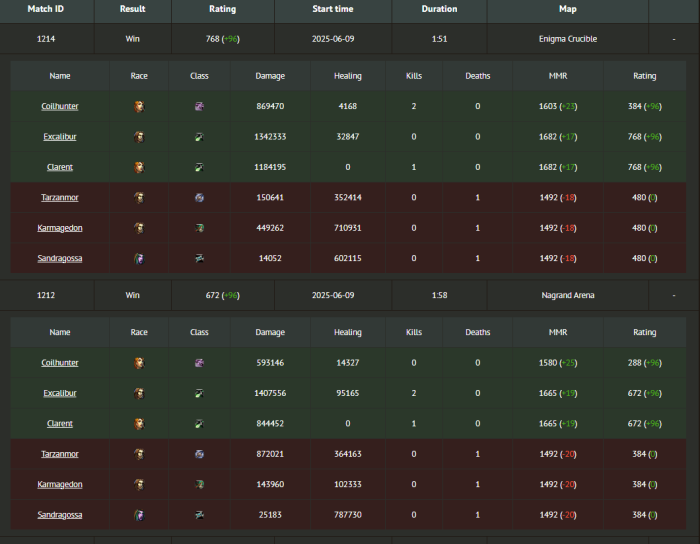700x544 pixels.
Task: Click the Enigma Crucible map cell
Action: 567,39
